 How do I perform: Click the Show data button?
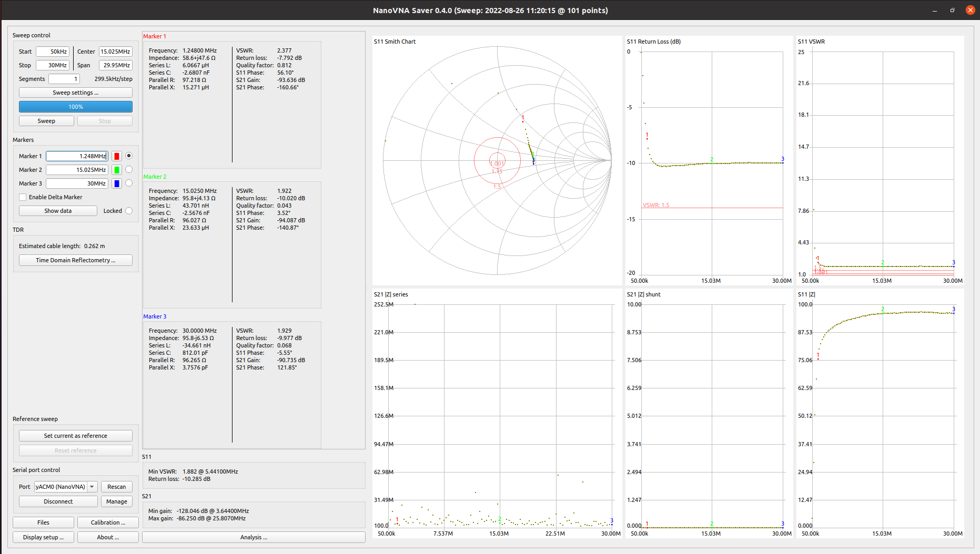tap(58, 211)
